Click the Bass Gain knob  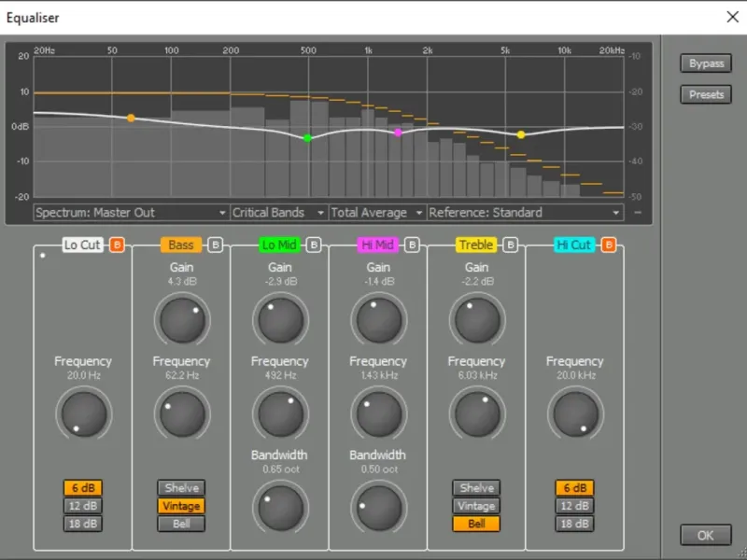tap(181, 320)
